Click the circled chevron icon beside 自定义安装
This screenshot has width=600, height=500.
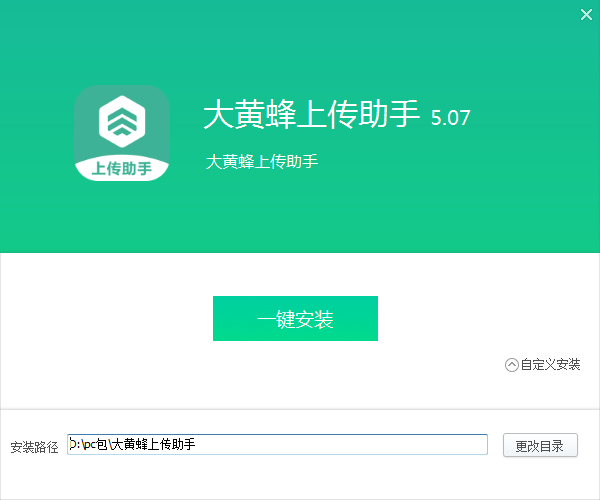click(512, 365)
